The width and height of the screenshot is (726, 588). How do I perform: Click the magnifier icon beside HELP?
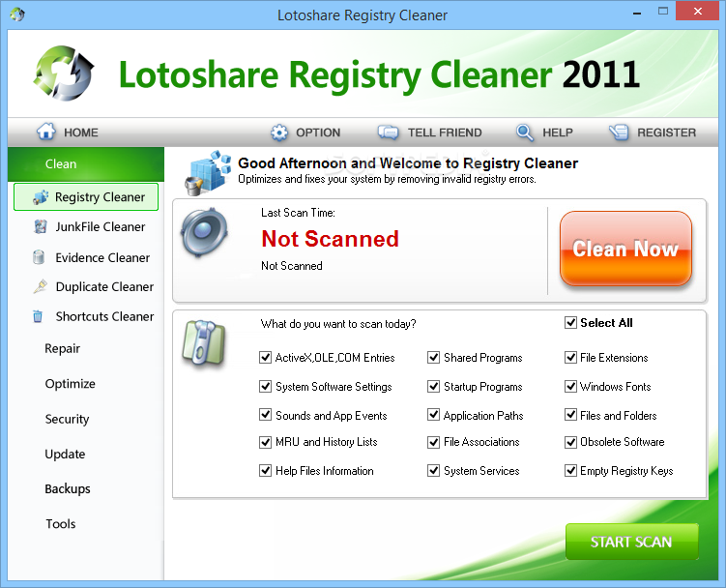(524, 132)
